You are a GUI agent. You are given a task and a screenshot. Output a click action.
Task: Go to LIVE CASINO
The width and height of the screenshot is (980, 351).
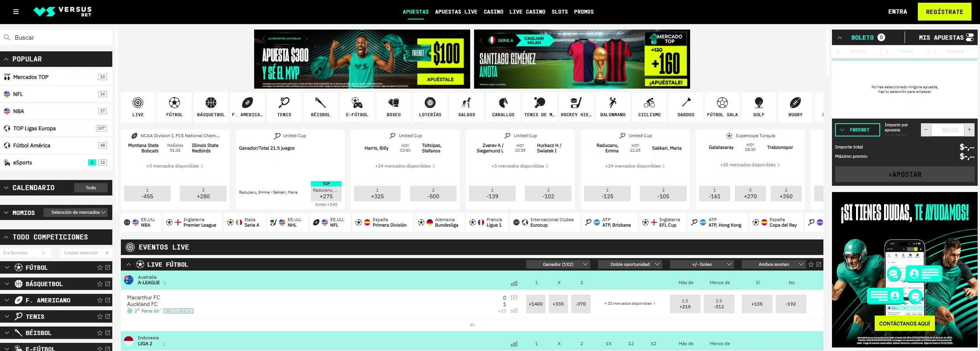(527, 12)
